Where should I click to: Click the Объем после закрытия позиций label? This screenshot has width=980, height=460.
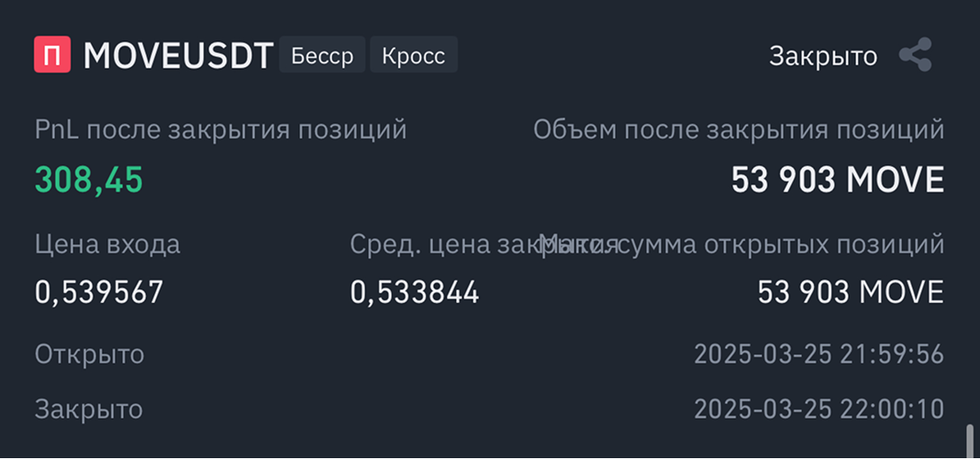[x=739, y=129]
